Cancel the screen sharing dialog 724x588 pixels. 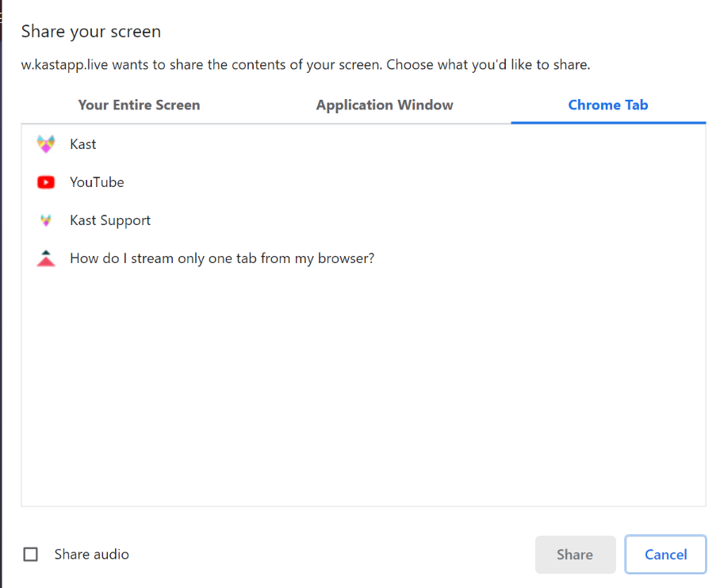point(665,555)
